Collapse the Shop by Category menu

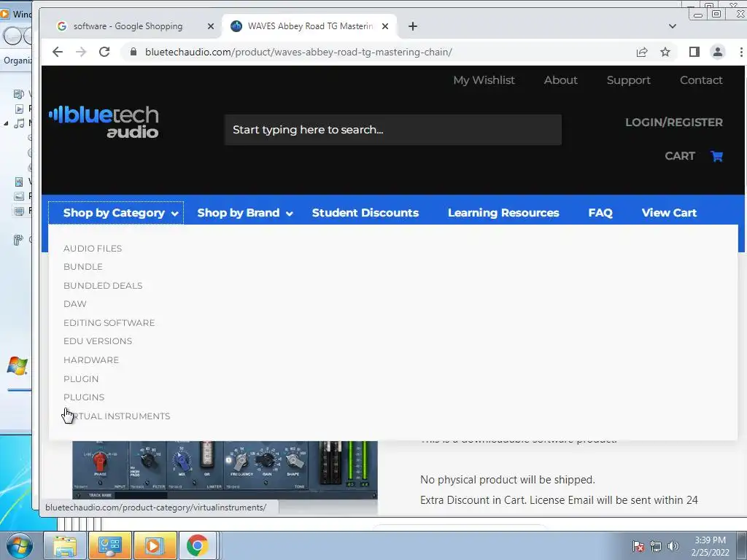pyautogui.click(x=116, y=213)
